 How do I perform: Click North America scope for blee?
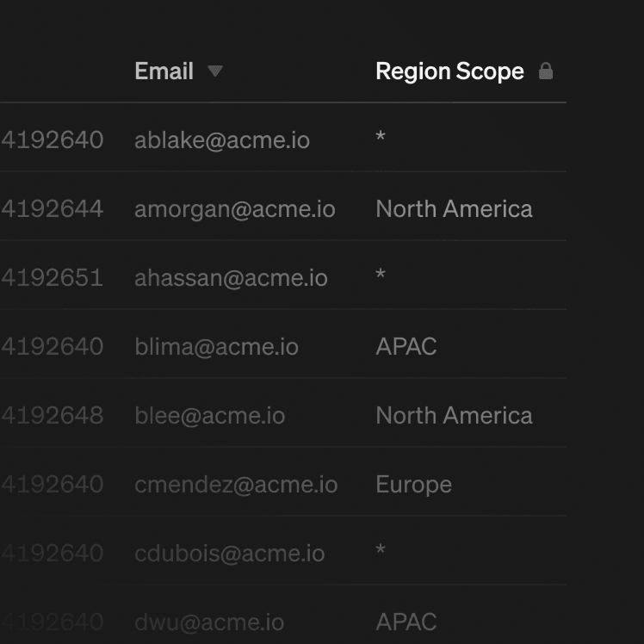454,415
